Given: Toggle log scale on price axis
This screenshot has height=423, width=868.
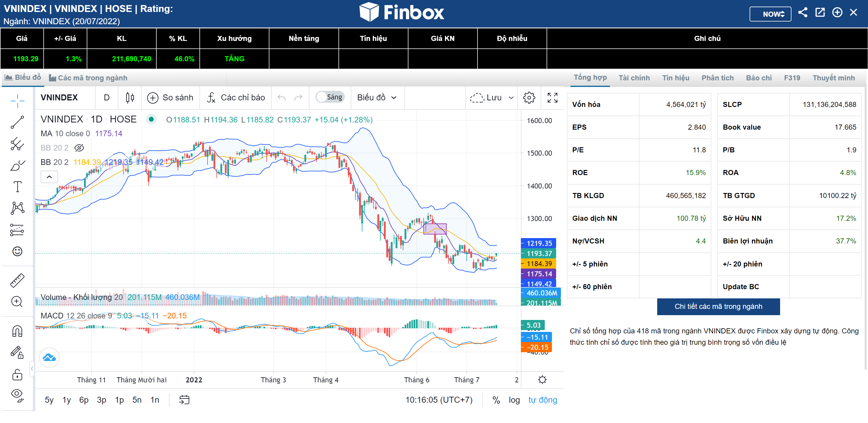Looking at the screenshot, I should click(x=514, y=400).
